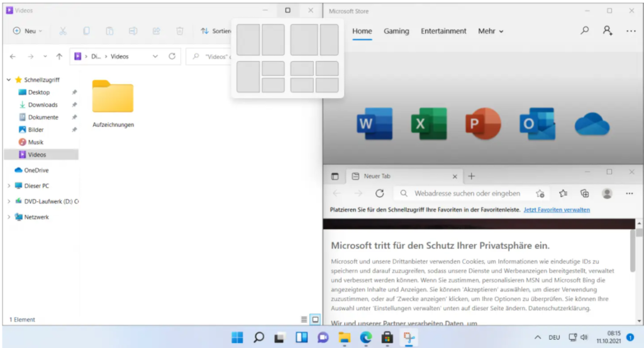This screenshot has width=644, height=348.
Task: Click the Cut scissors icon in Explorer toolbar
Action: coord(63,31)
